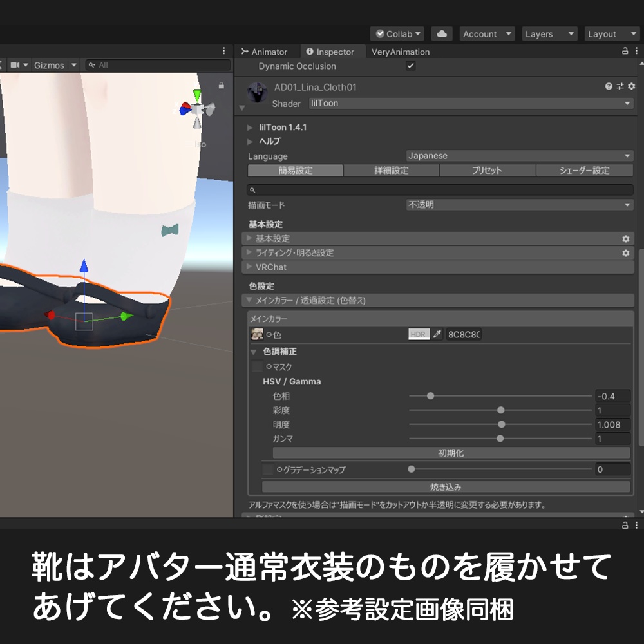Open material preset sliders icon
Viewport: 644px width, 644px height.
620,86
